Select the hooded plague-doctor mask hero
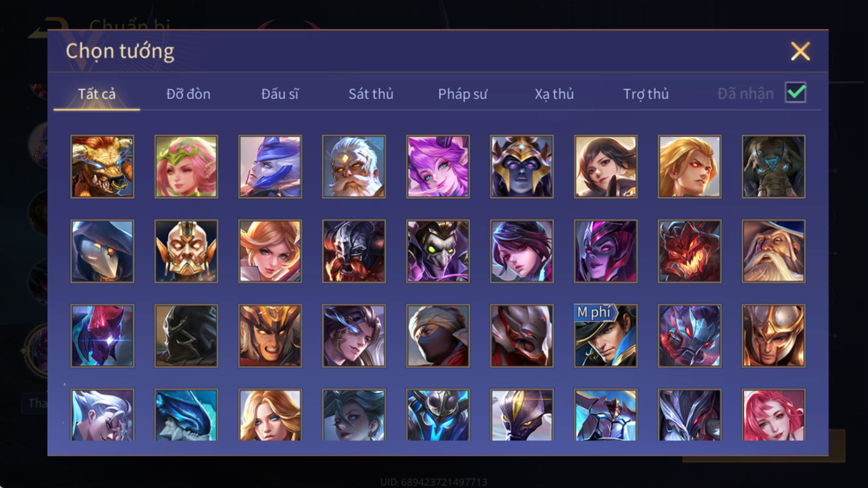Screen dimensions: 868x488 (102, 251)
